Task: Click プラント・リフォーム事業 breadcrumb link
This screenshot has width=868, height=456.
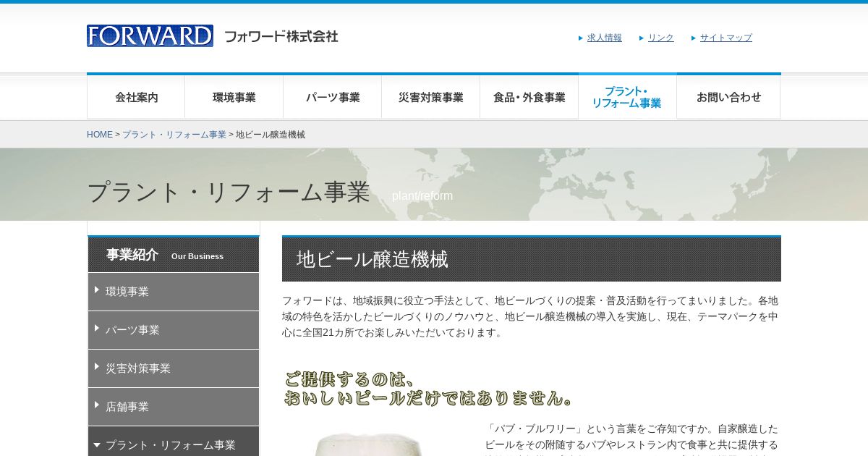Action: 174,135
